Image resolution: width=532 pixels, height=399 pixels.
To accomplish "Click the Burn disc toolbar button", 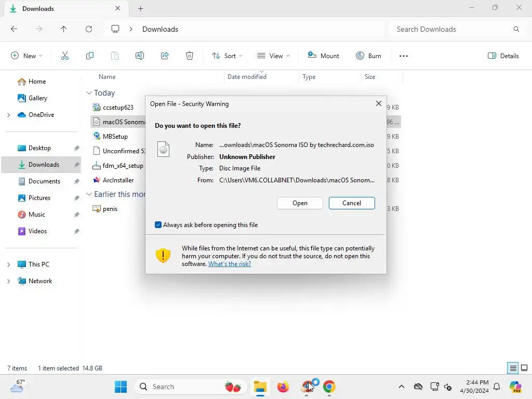I will point(368,56).
